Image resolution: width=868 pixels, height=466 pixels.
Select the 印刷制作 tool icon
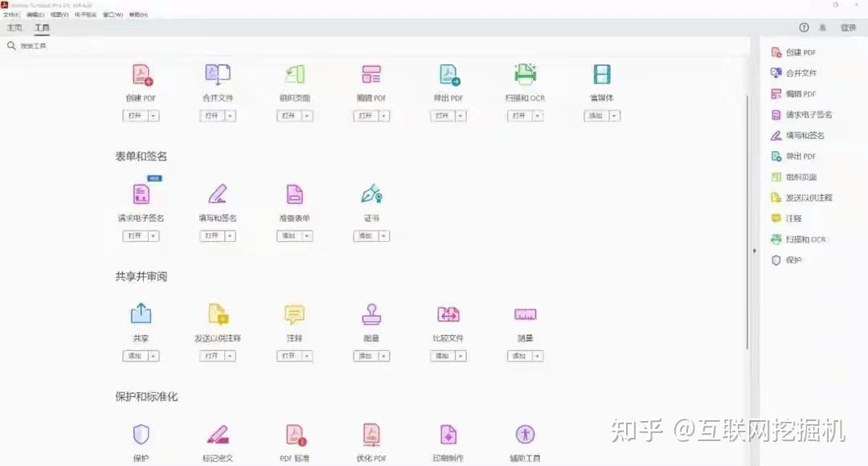(448, 435)
